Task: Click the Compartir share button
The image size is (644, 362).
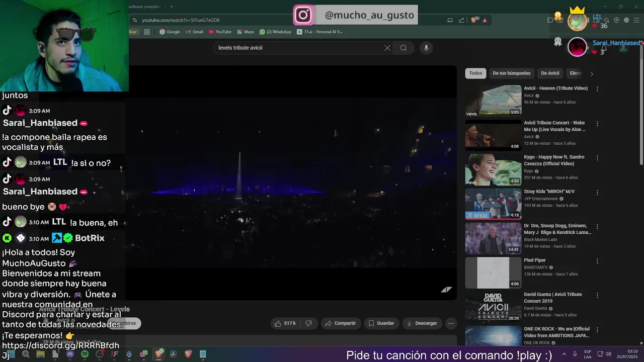Action: click(x=340, y=323)
